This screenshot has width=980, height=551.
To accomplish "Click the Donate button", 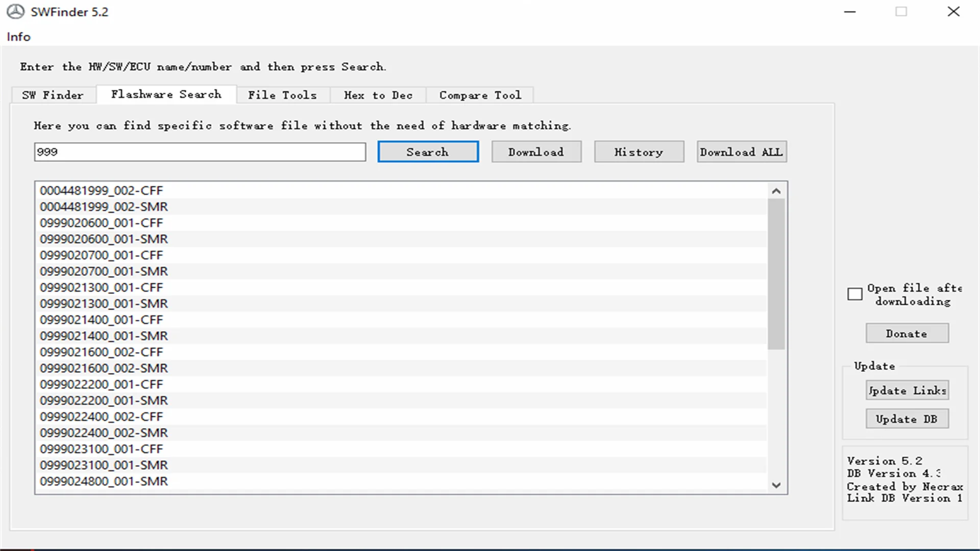I will pyautogui.click(x=907, y=333).
